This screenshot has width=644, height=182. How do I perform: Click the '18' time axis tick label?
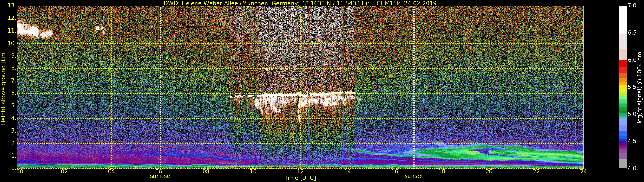[442, 171]
